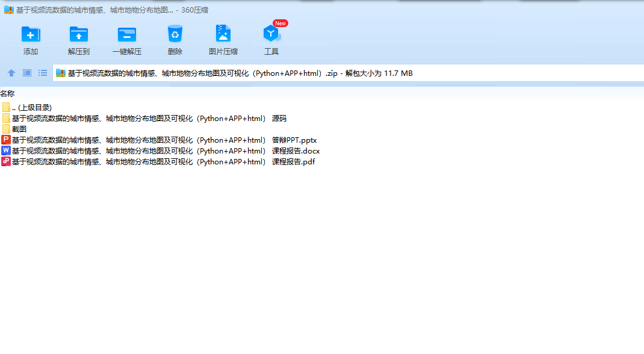The width and height of the screenshot is (644, 354).
Task: Click the window title text ending in 360压缩
Action: pos(112,10)
